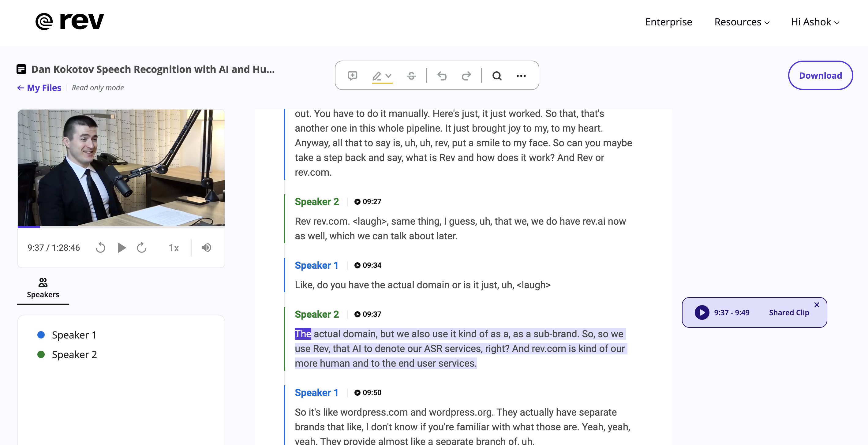
Task: Toggle playback speed from 1x
Action: [174, 248]
